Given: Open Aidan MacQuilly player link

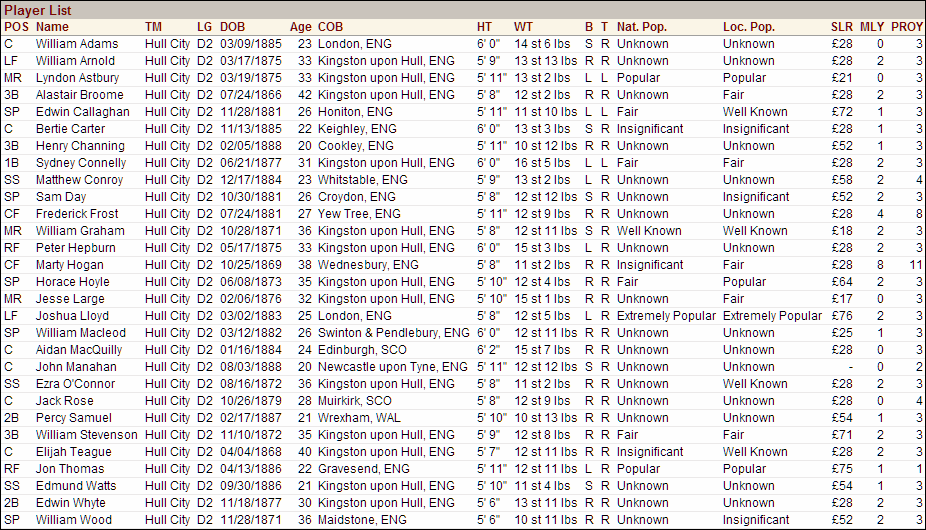Looking at the screenshot, I should 79,350.
